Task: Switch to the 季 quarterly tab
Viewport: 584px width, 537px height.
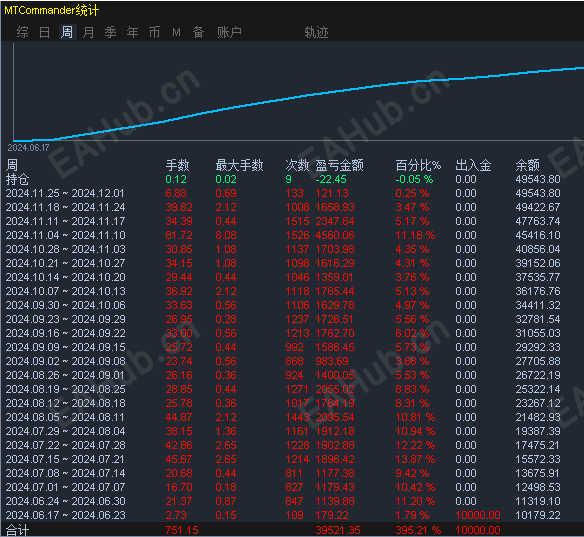Action: click(110, 32)
